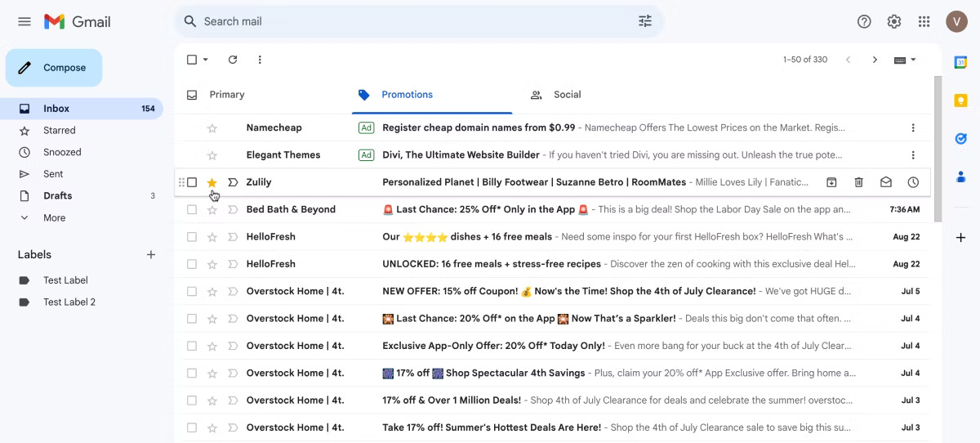Click the Gmail logo
This screenshot has width=980, height=443.
click(78, 21)
